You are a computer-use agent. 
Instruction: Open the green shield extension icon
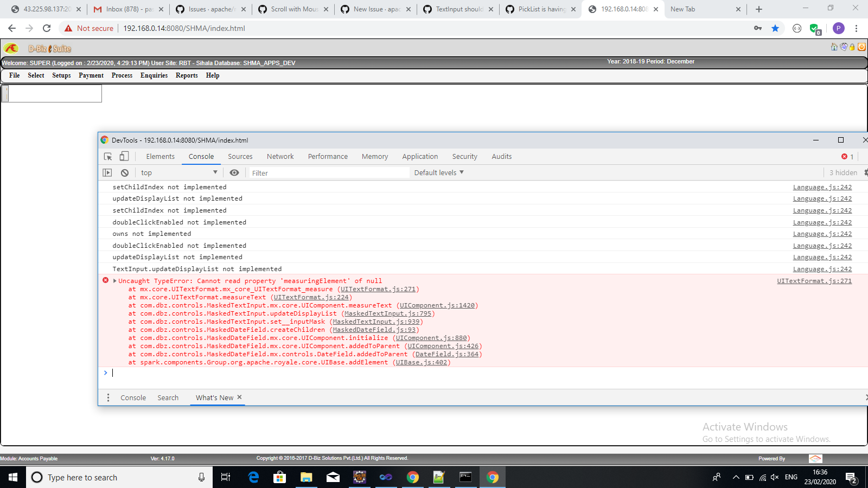814,29
